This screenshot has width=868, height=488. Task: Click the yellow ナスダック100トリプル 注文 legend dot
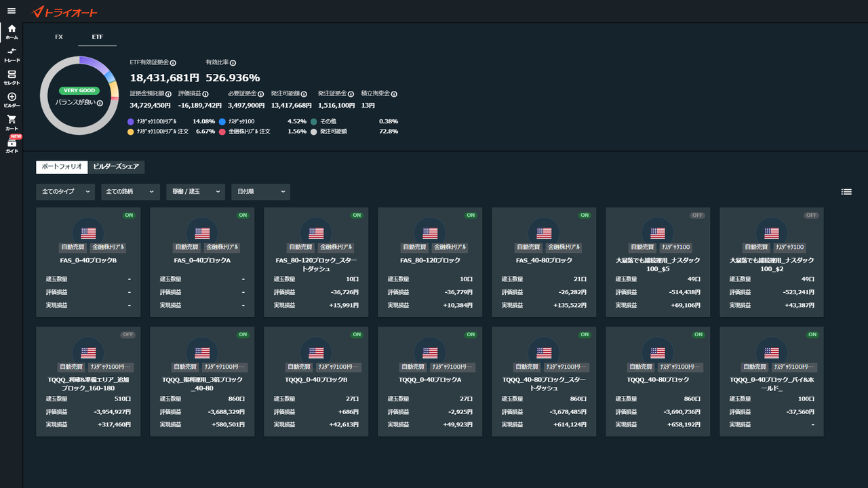[x=131, y=131]
